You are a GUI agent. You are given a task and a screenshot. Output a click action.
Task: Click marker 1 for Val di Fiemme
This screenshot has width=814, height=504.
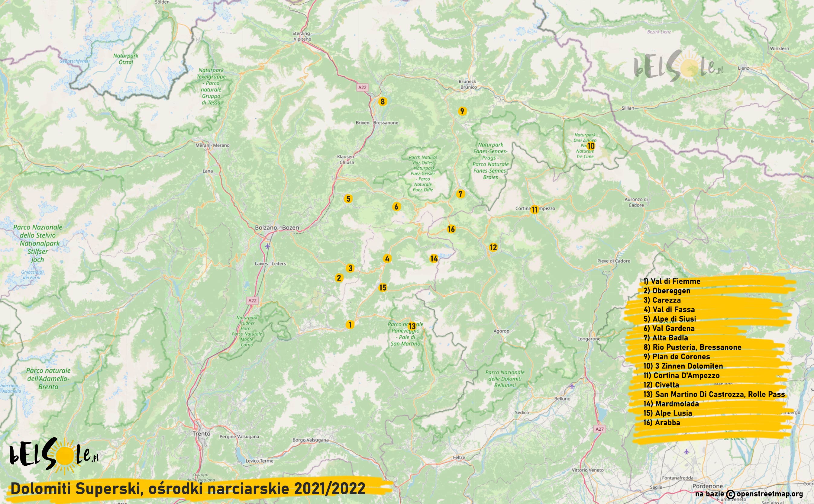(350, 324)
